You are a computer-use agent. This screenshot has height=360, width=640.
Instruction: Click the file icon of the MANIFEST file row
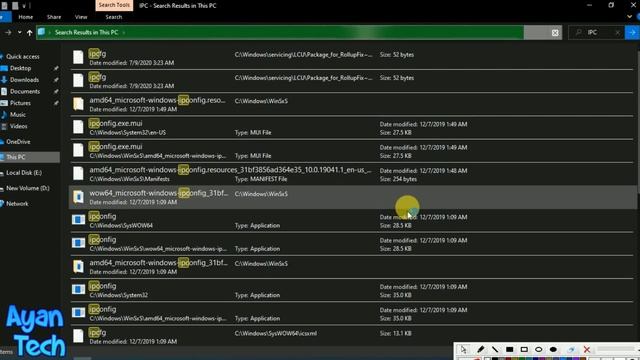coord(78,173)
